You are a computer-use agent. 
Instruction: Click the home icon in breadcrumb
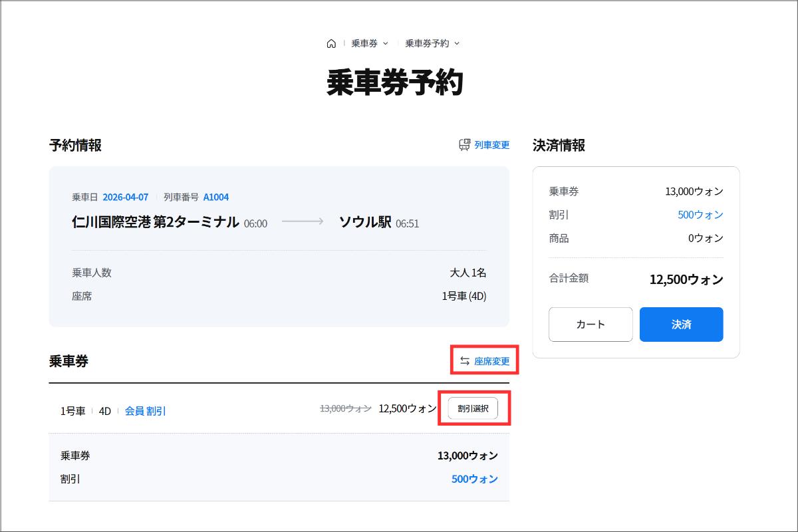(x=331, y=43)
